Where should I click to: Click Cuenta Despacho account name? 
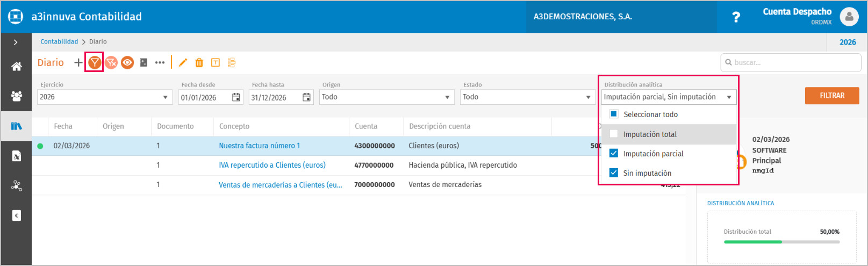[797, 11]
